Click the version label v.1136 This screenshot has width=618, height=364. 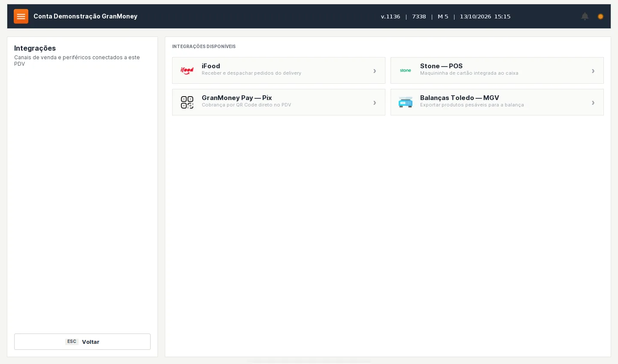391,17
